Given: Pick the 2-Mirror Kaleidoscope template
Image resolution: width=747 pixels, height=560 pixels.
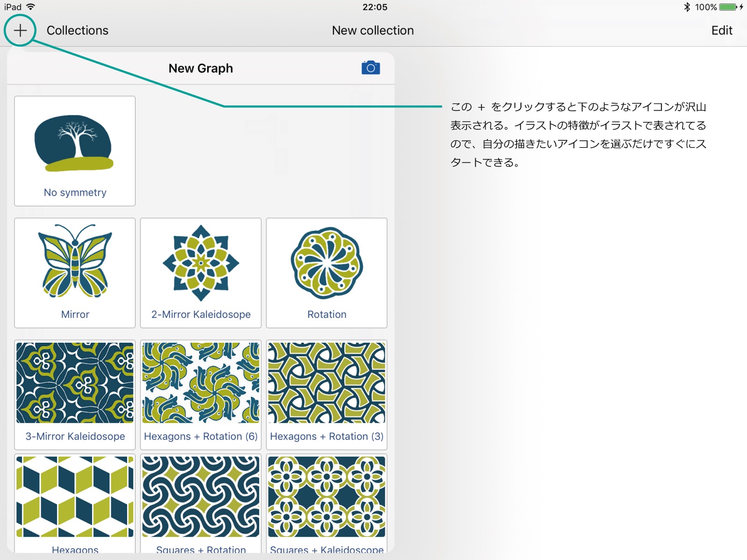Looking at the screenshot, I should click(x=201, y=273).
